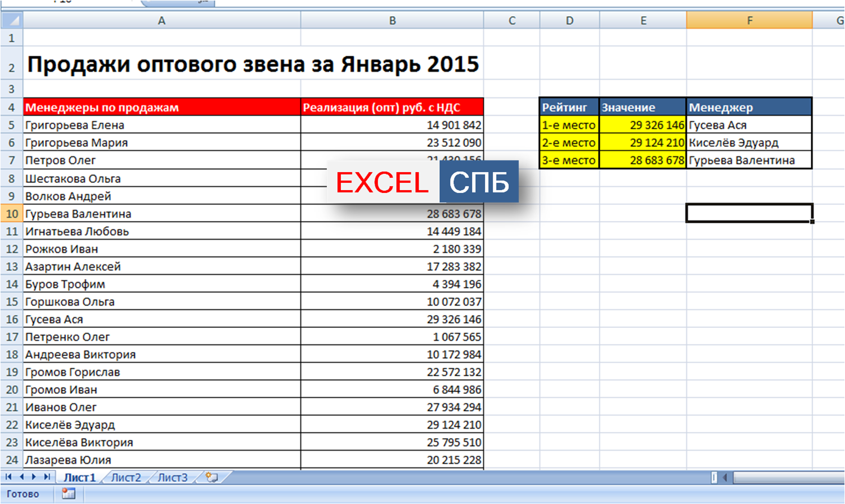845x504 pixels.
Task: Switch to the Лист2 sheet tab
Action: point(126,478)
